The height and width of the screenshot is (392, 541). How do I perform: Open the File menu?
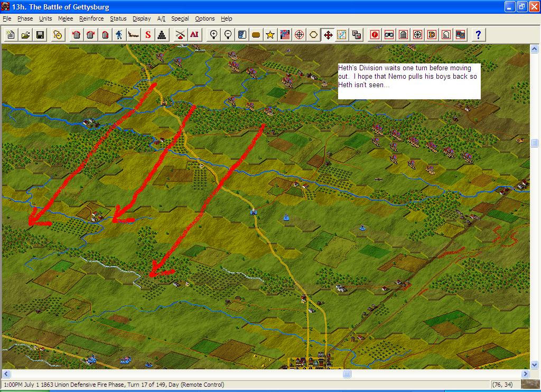7,18
